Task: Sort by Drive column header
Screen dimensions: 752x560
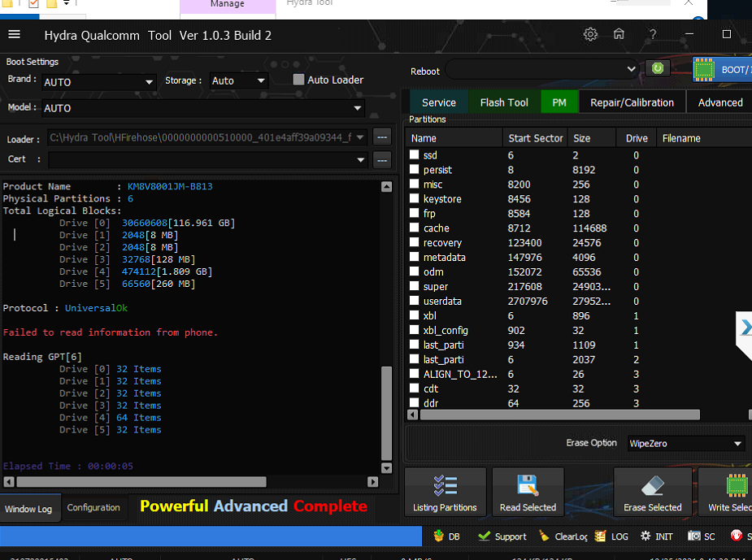Action: [636, 138]
